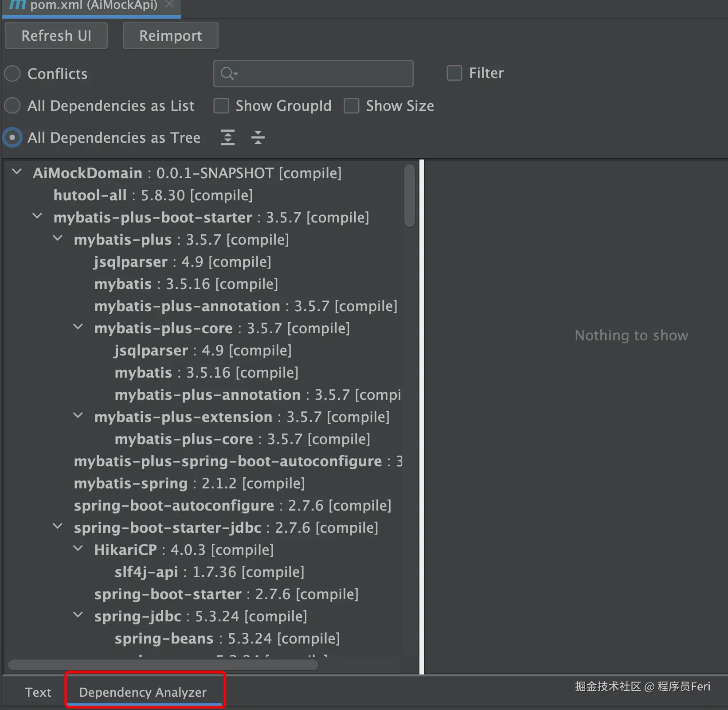728x710 pixels.
Task: Select AiMockDomain : 0.0.1-SNAPSHOT row
Action: point(187,173)
